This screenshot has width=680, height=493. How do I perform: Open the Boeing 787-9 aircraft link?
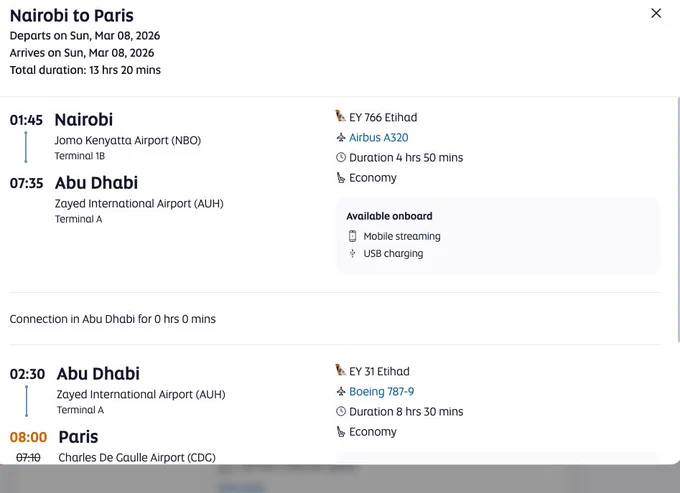click(x=381, y=392)
